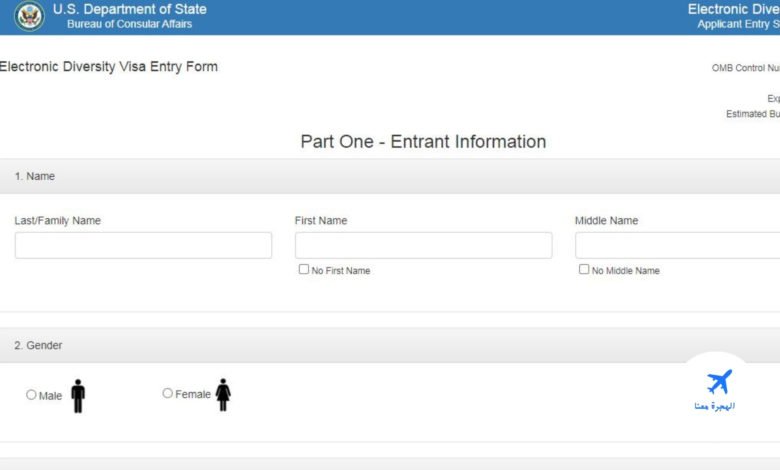The image size is (780, 470).
Task: Check the No First Name checkbox
Action: [x=303, y=269]
